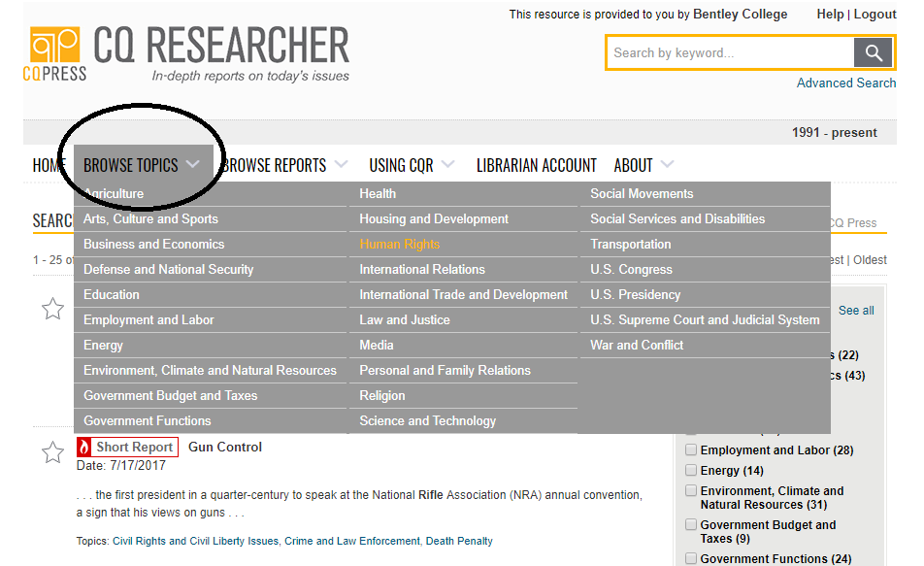Check the Government Functions (24) checkbox

pos(691,558)
